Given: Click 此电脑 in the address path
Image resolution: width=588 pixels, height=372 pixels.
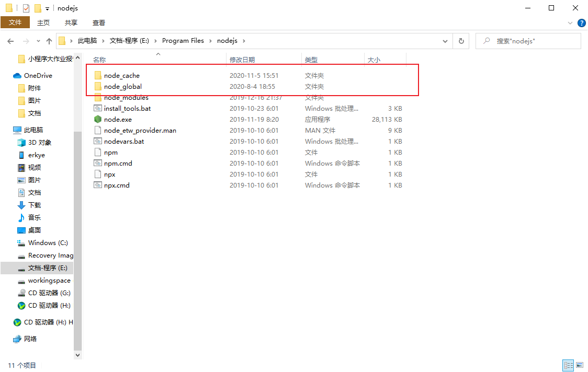Looking at the screenshot, I should (87, 41).
